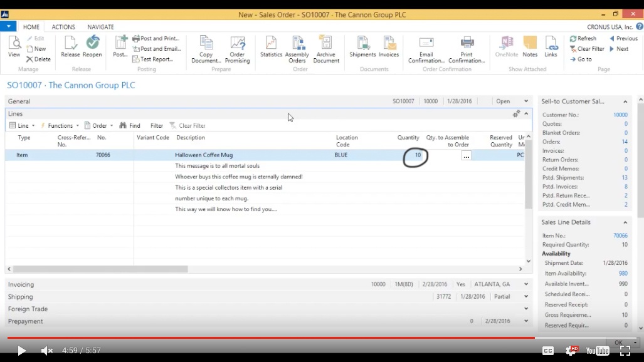Viewport: 644px width, 362px height.
Task: Open Notes
Action: pos(530,46)
